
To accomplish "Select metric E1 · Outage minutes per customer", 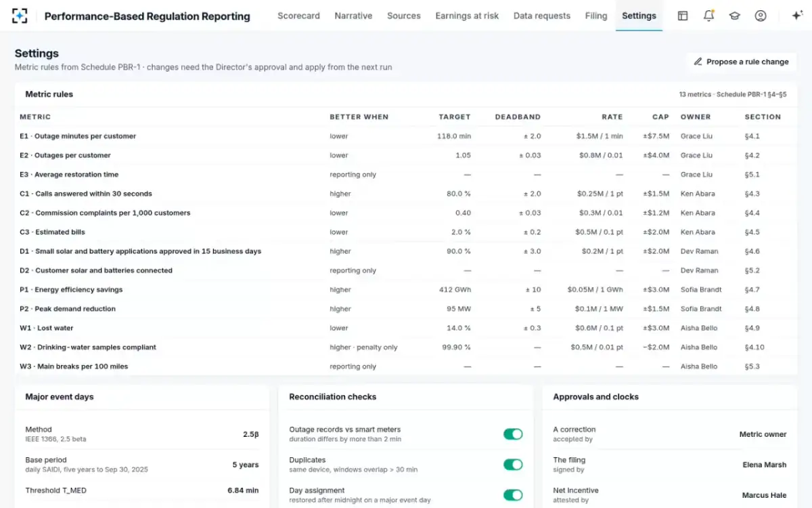I will tap(78, 136).
